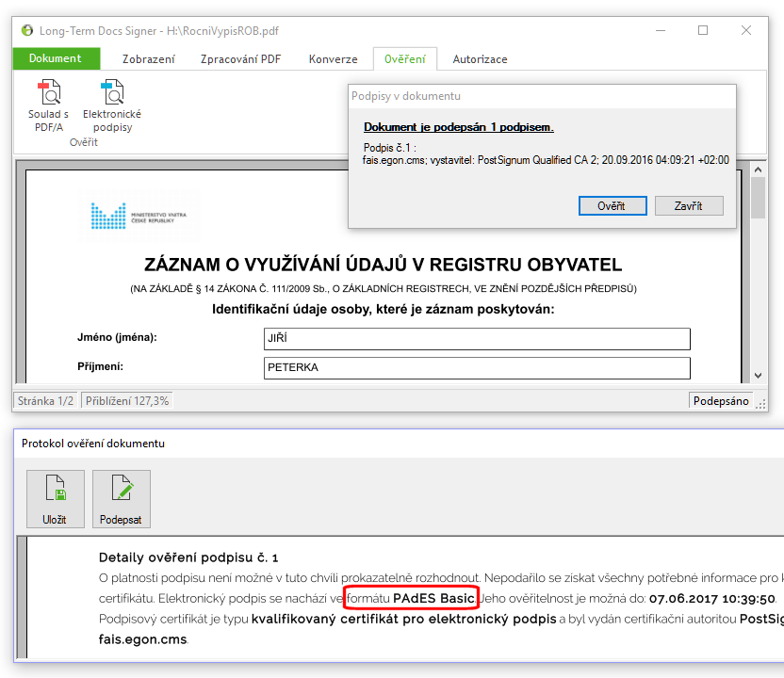Click the Stránka 1/2 status bar entry
This screenshot has width=784, height=678.
click(x=45, y=401)
